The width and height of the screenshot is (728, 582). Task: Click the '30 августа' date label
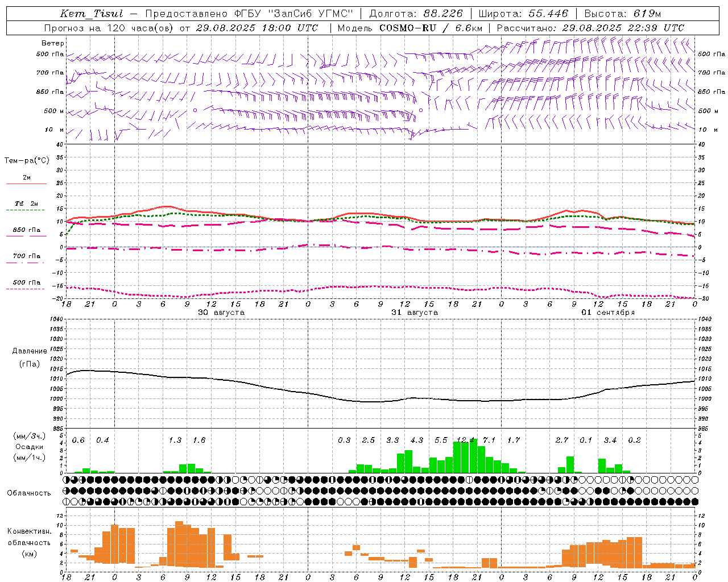221,313
